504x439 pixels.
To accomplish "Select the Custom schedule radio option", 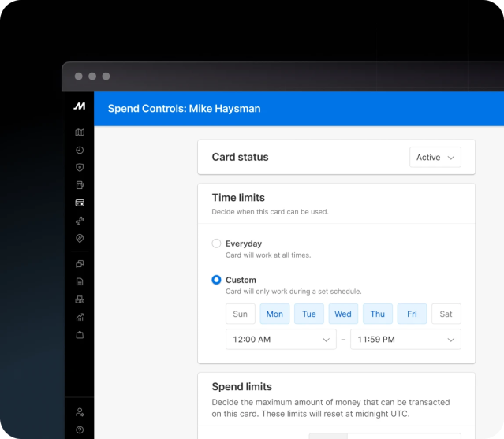I will point(216,280).
